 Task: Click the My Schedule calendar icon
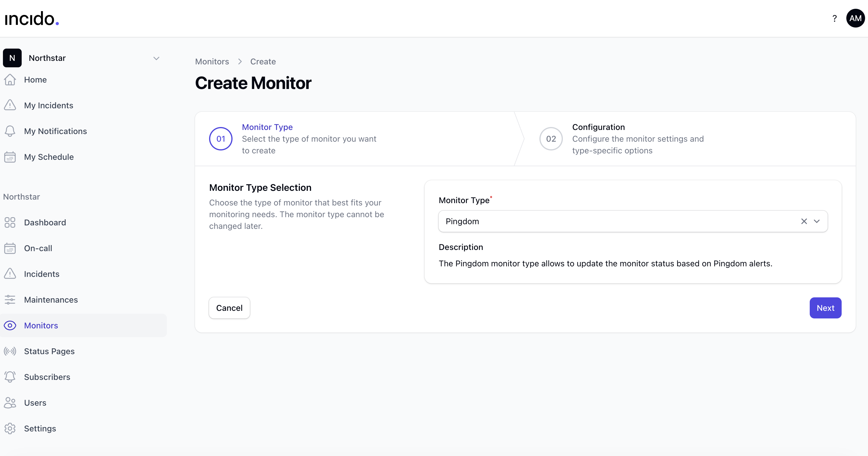(x=10, y=157)
